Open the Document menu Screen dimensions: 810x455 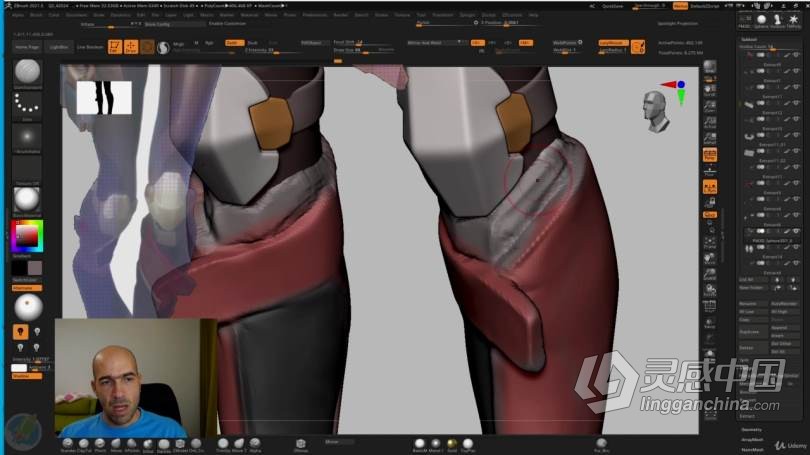[x=76, y=15]
